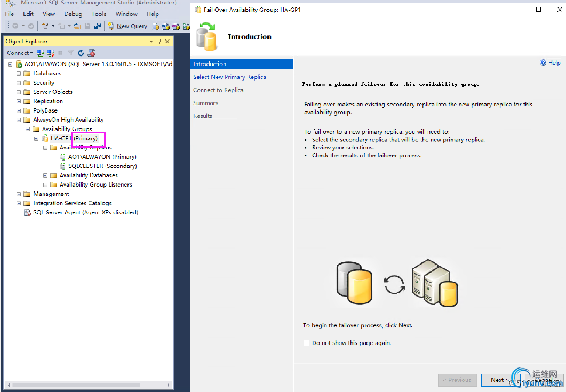The width and height of the screenshot is (566, 392).
Task: Close the Object Explorer panel
Action: [x=168, y=41]
